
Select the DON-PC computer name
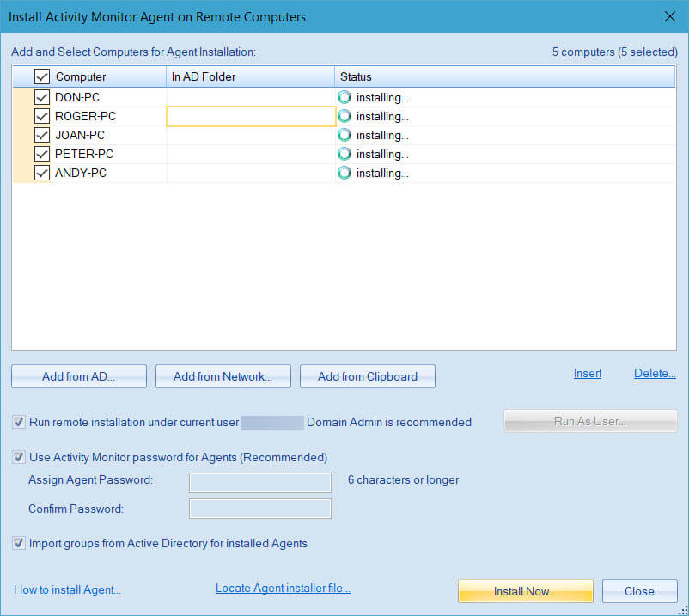tap(77, 97)
